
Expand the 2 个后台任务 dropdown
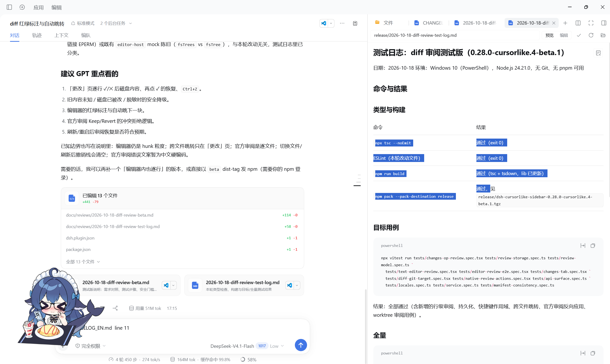point(116,23)
